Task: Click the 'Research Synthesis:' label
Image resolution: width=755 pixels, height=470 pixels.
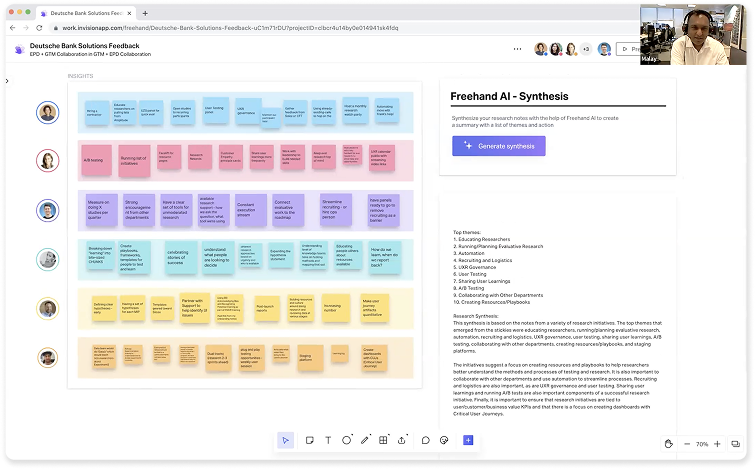Action: pos(476,316)
